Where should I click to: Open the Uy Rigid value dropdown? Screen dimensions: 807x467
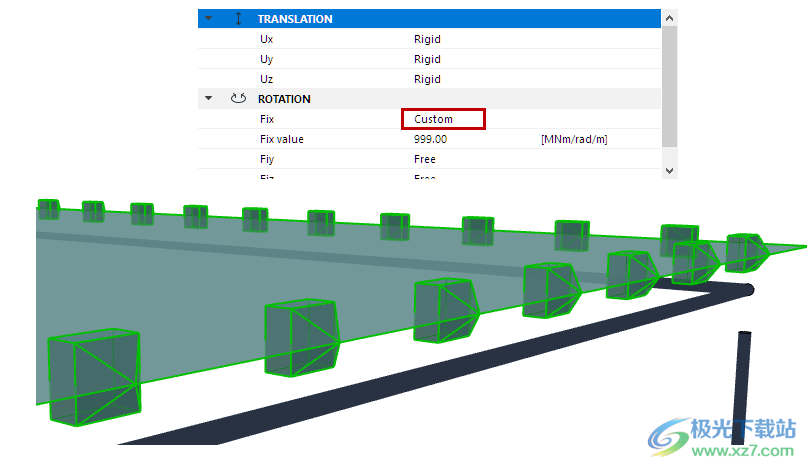[x=427, y=59]
